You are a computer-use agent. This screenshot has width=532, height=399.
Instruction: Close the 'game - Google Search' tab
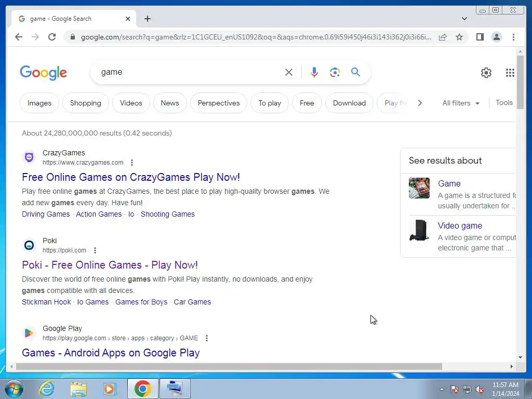pos(128,19)
